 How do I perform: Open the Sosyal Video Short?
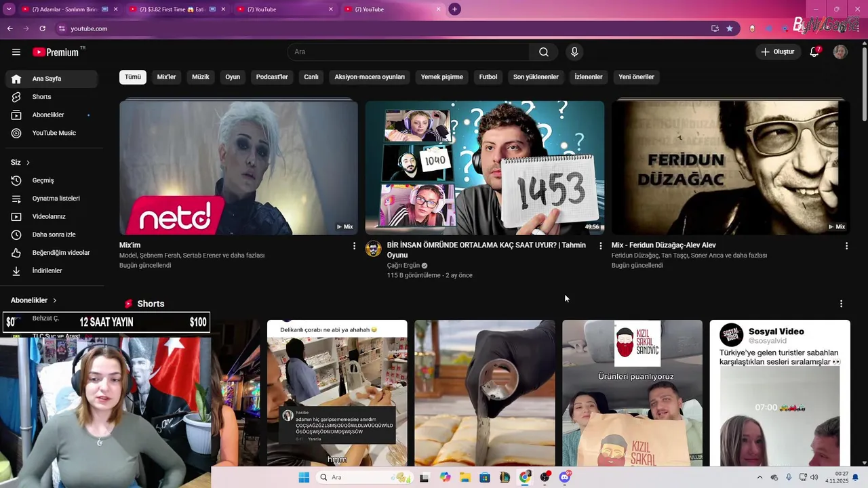point(780,393)
